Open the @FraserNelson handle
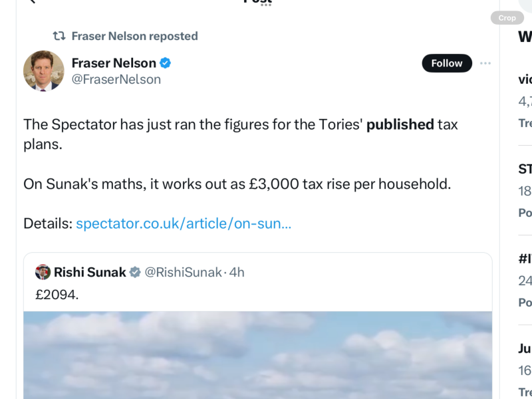The width and height of the screenshot is (532, 399). click(x=116, y=80)
